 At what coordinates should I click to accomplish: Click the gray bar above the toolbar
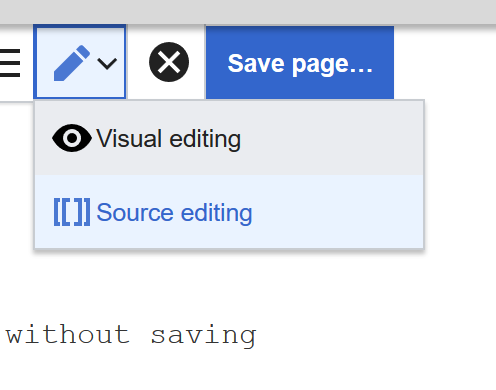click(248, 12)
